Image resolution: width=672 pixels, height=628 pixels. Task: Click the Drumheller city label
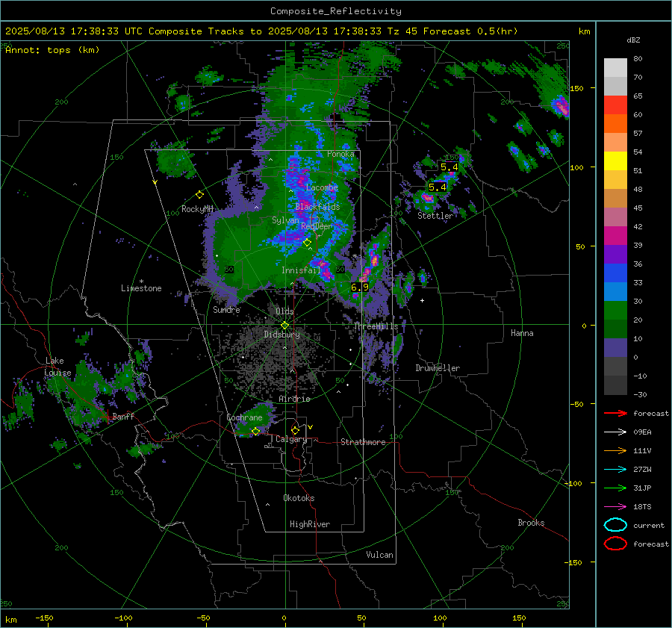click(438, 368)
